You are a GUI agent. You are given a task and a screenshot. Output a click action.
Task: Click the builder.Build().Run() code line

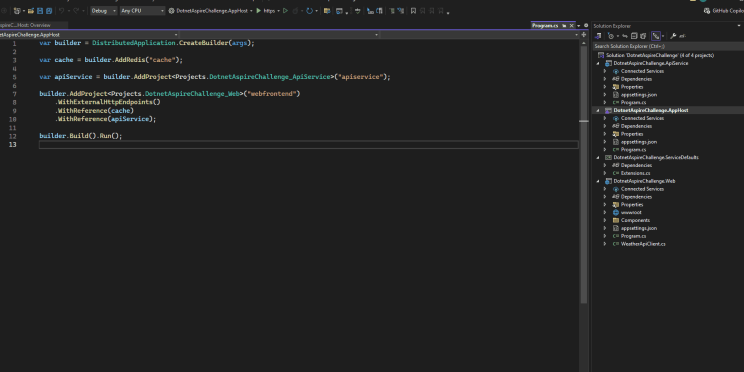coord(81,136)
